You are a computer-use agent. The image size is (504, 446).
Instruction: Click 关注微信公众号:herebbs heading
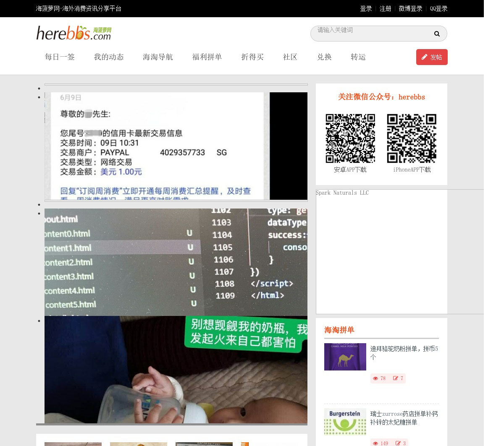point(381,97)
